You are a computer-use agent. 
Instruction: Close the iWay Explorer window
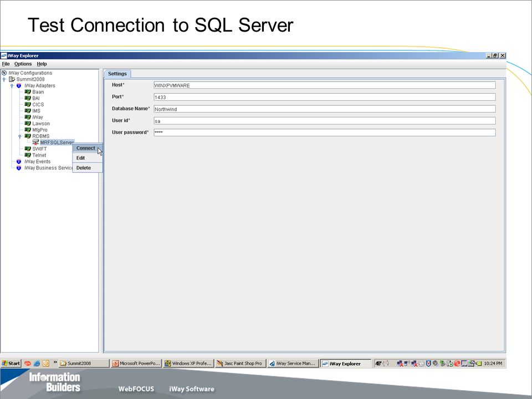point(503,55)
